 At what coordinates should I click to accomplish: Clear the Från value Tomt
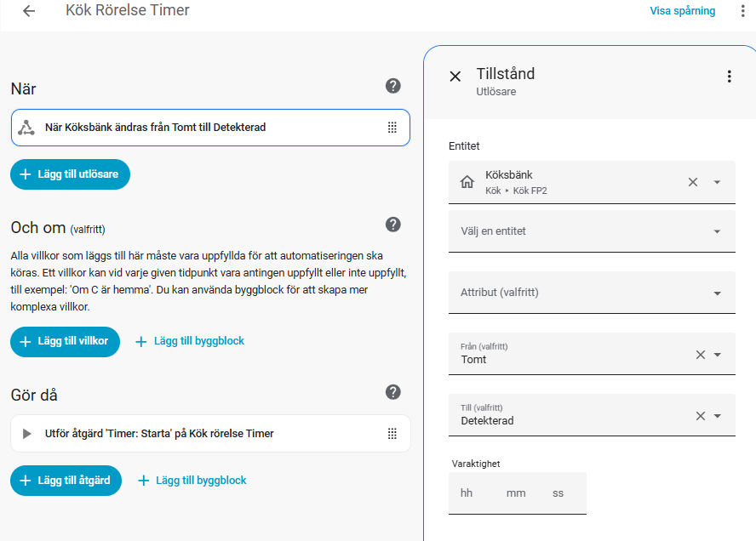coord(700,355)
